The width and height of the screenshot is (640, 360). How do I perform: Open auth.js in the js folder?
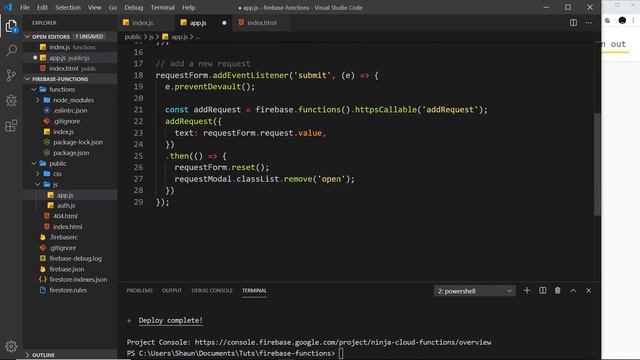70,206
